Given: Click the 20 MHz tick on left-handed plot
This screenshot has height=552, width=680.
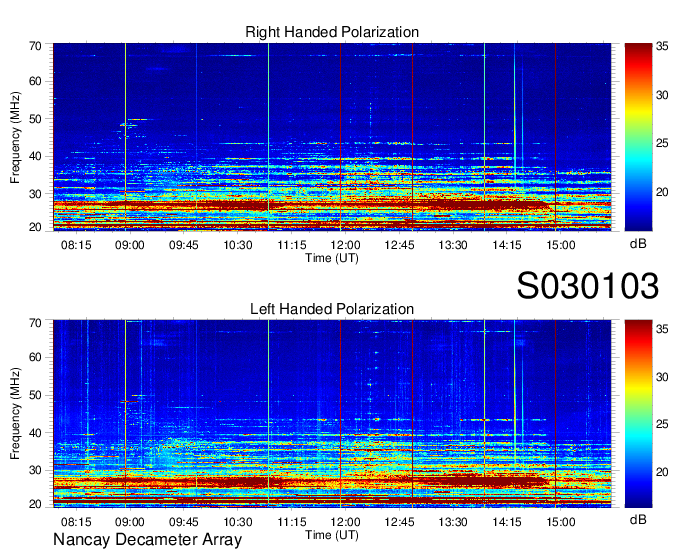Looking at the screenshot, I should [x=35, y=504].
